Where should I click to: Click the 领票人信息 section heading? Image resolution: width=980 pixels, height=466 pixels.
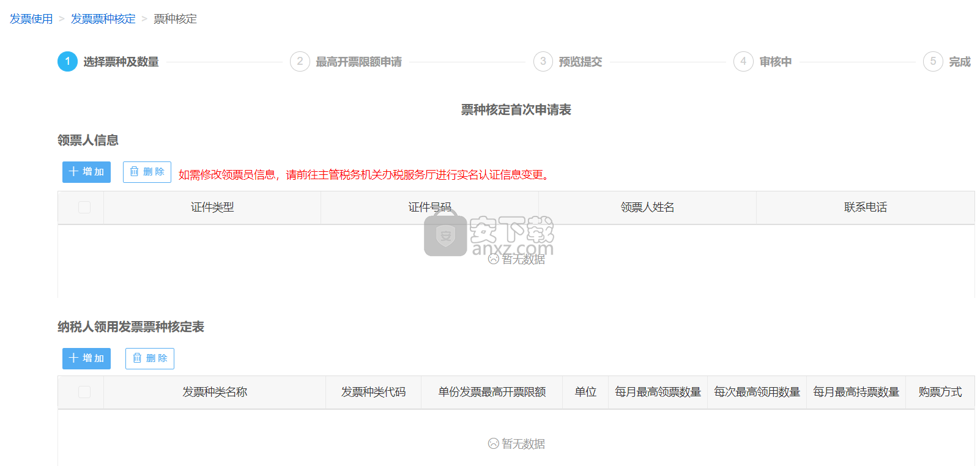click(88, 140)
